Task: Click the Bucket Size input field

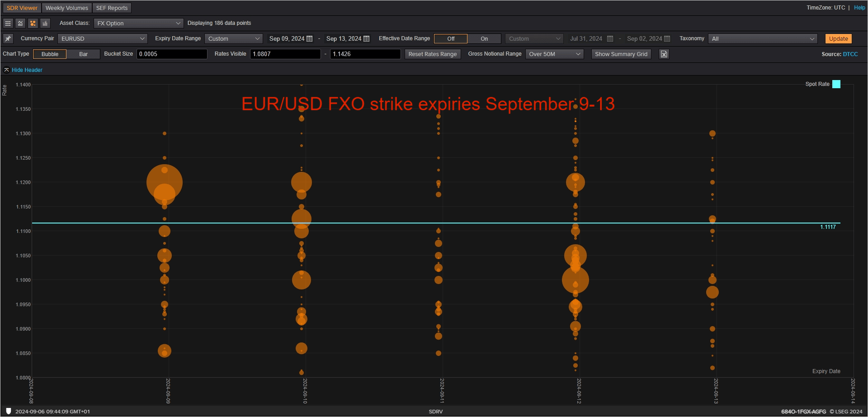Action: (x=172, y=54)
